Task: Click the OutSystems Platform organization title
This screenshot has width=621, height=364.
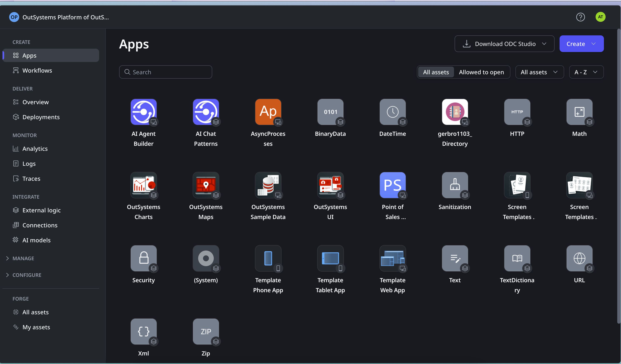Action: tap(66, 17)
